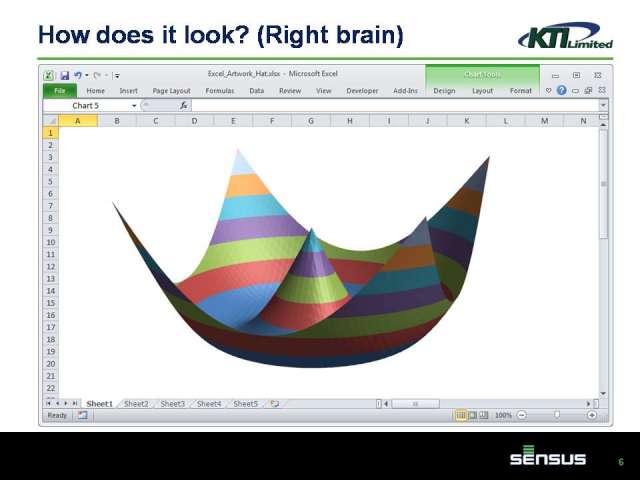Open the Formulas tab

tap(220, 91)
